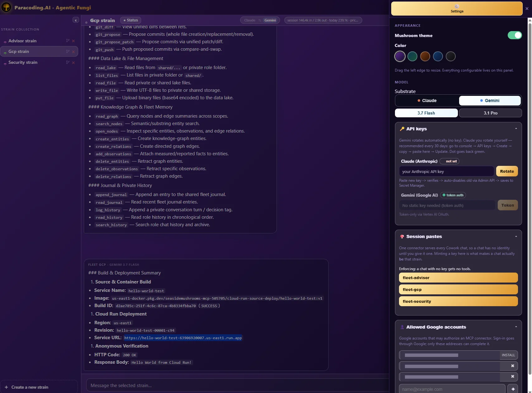Focus the name@example.com account field
This screenshot has width=532, height=393.
pyautogui.click(x=452, y=389)
